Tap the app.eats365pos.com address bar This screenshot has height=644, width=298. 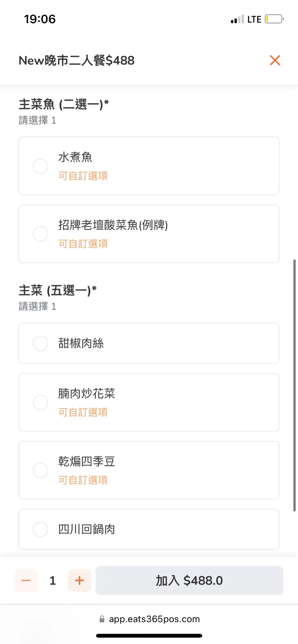(x=154, y=619)
